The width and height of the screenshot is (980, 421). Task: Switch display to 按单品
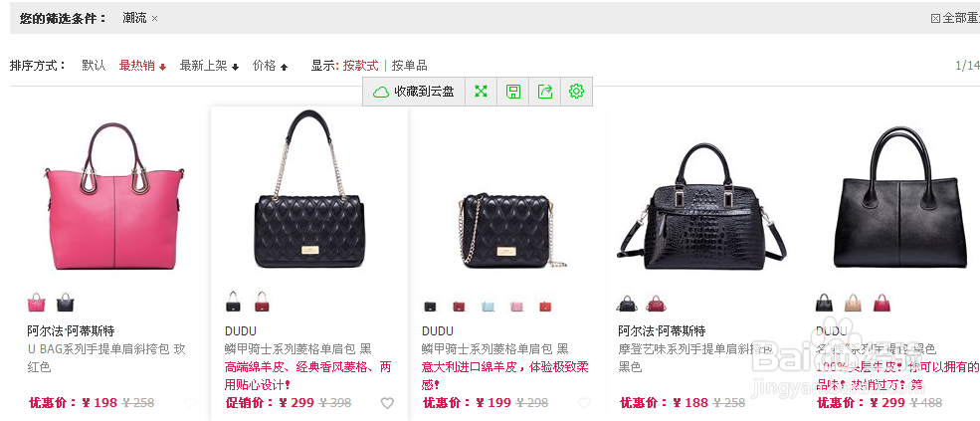click(409, 66)
